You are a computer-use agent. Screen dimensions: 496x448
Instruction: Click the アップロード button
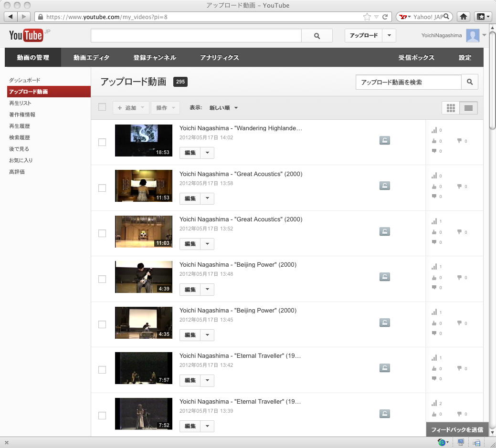point(363,35)
